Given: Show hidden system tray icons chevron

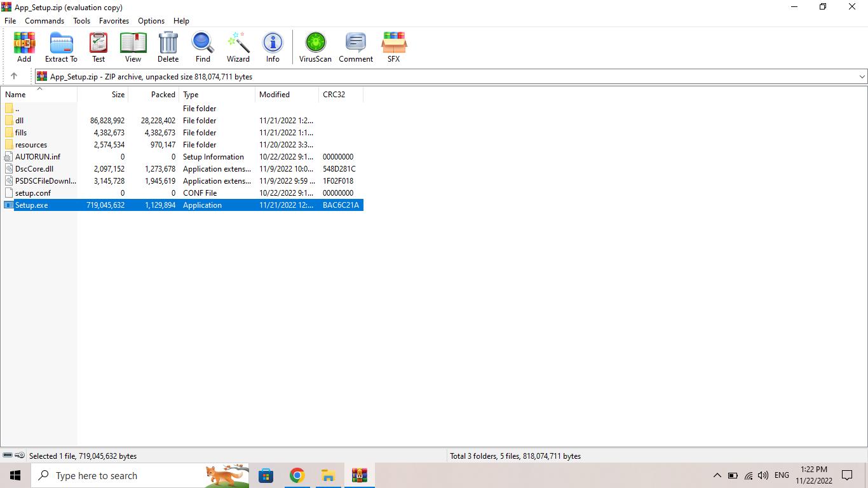Looking at the screenshot, I should (717, 475).
